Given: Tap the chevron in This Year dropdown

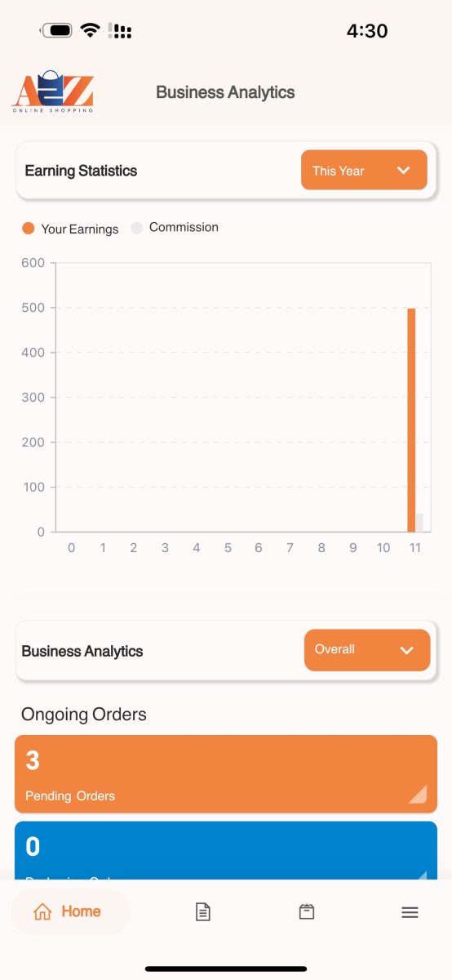Looking at the screenshot, I should [x=403, y=170].
